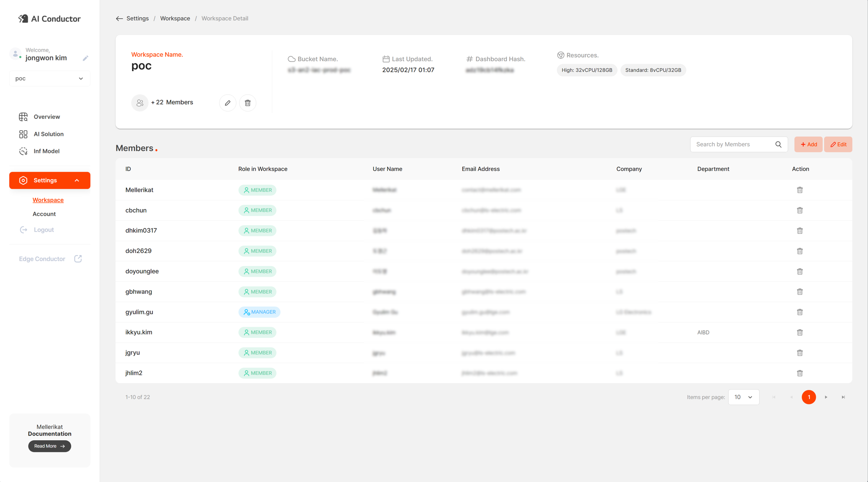Click Read More documentation button

[x=49, y=446]
